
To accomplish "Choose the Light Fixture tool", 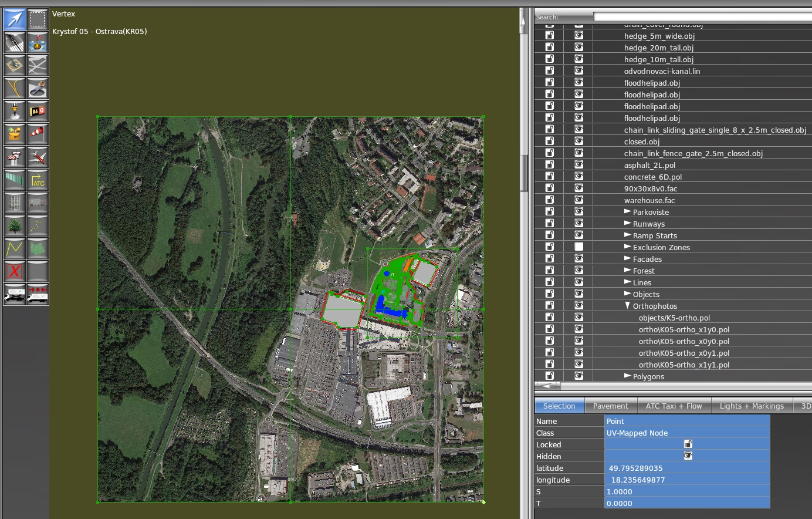I will [x=14, y=111].
